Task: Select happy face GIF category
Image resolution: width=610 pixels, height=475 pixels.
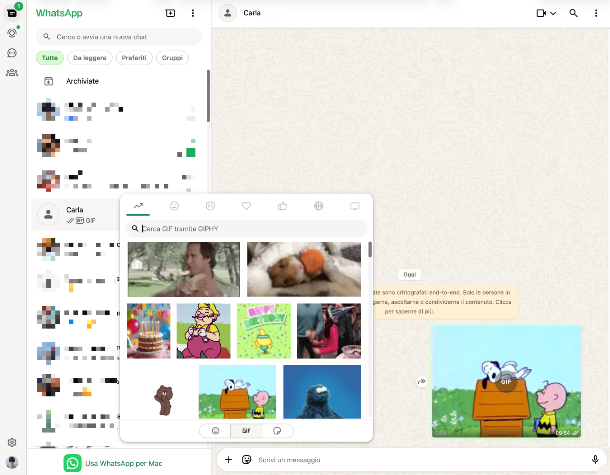Action: coord(174,206)
